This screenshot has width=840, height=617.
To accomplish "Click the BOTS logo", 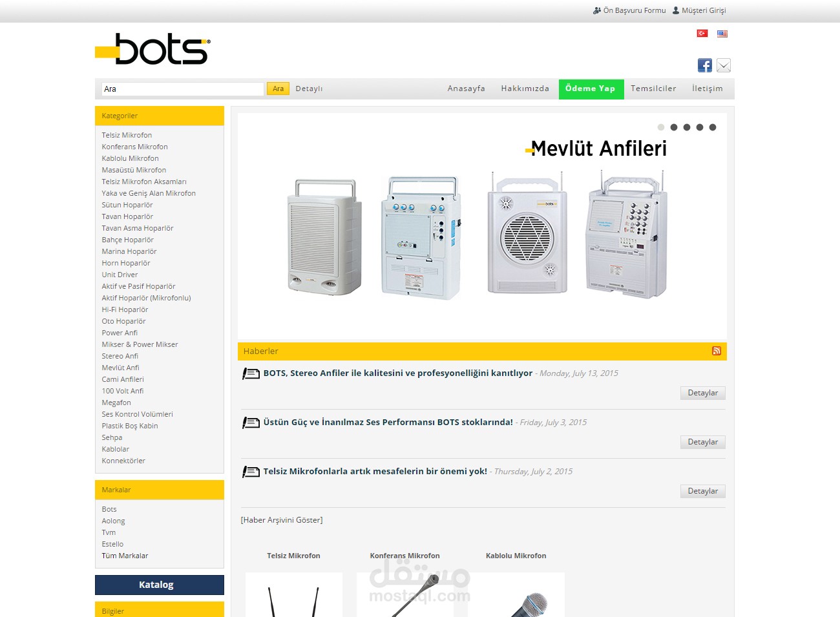I will (x=153, y=48).
